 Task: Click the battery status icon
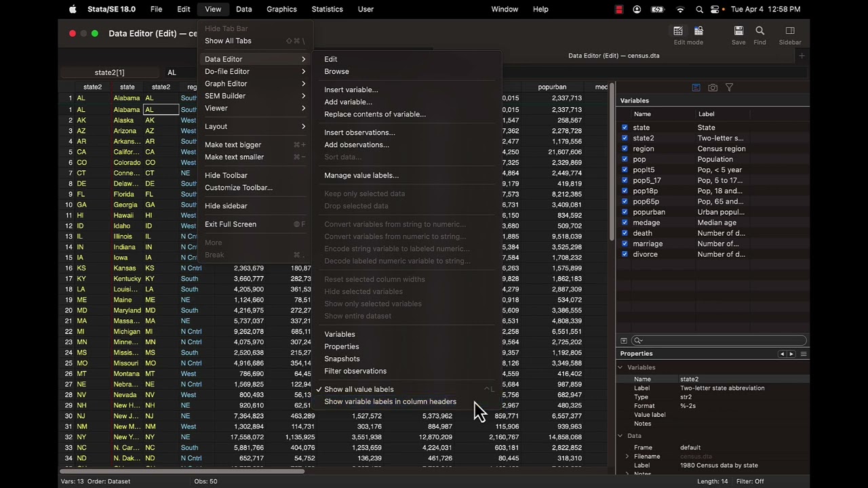pos(657,9)
